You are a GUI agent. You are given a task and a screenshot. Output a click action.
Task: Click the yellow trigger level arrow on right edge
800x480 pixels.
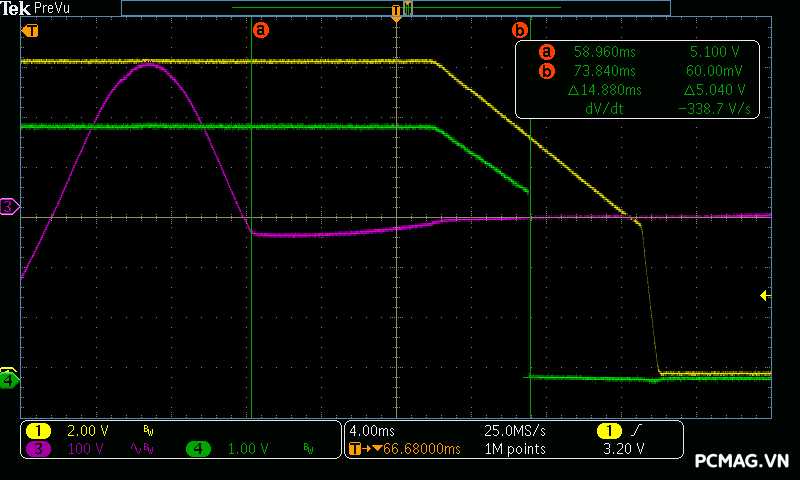[765, 295]
